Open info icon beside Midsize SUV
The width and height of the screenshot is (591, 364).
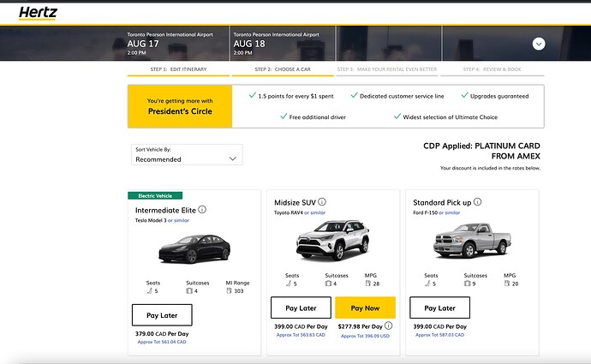322,202
